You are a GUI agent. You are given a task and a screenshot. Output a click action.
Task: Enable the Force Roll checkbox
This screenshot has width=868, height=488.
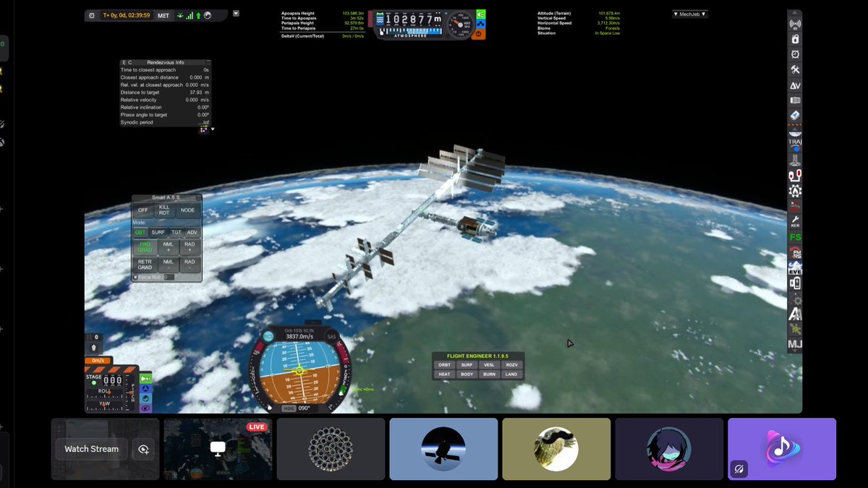click(135, 277)
